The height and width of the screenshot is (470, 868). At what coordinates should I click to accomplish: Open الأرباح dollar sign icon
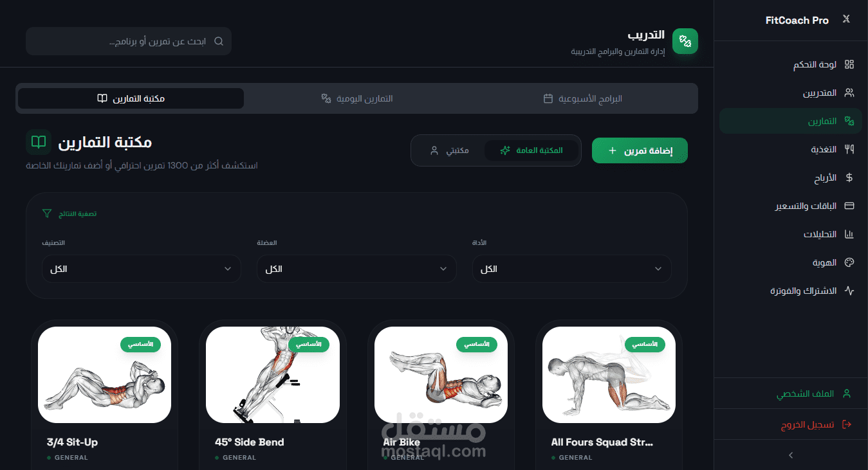(849, 177)
